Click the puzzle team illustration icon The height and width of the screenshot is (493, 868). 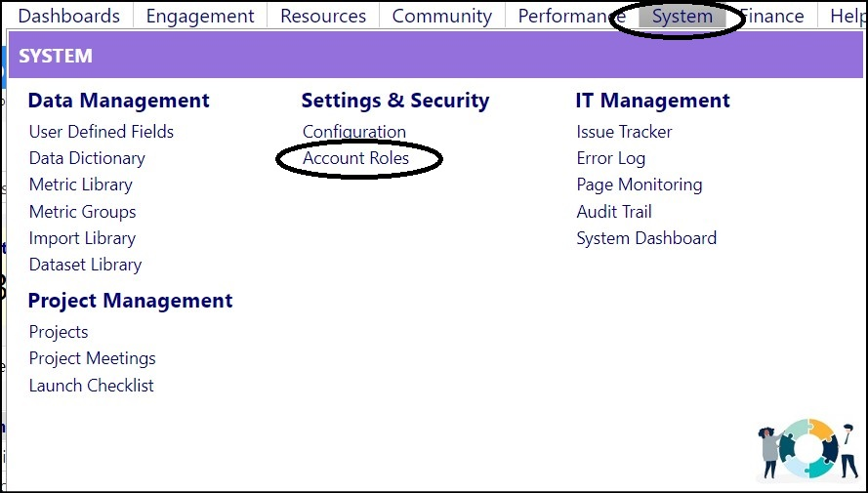(807, 449)
